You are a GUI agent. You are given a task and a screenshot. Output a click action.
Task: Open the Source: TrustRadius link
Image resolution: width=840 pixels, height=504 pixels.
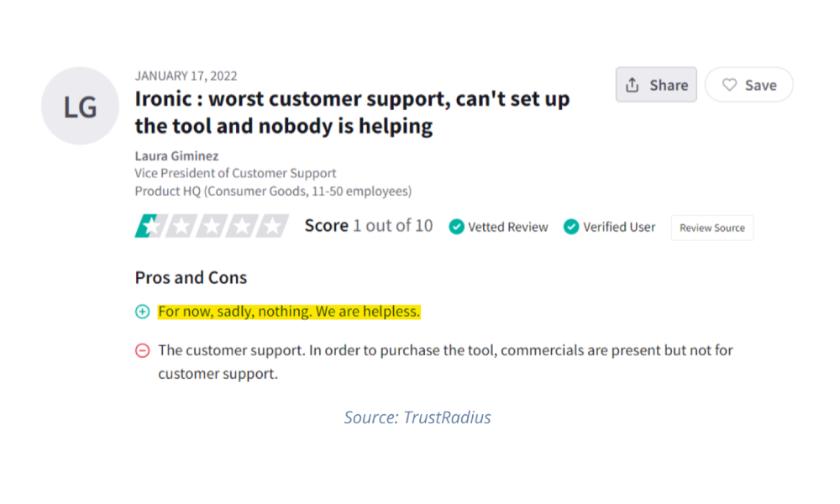(x=417, y=417)
